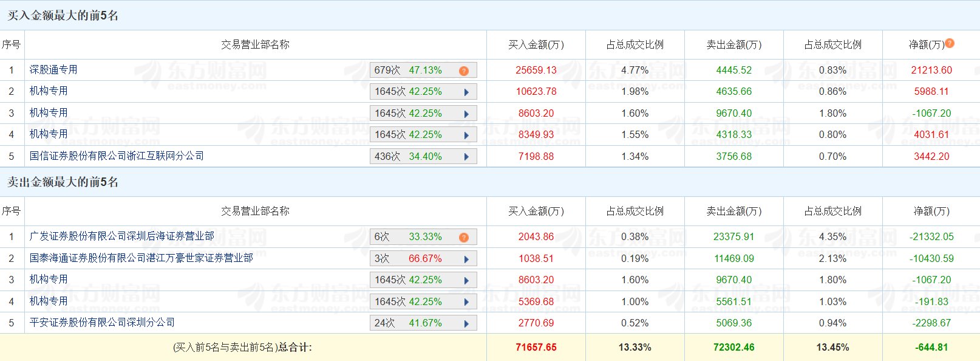
Task: Click blue arrow icon in 国泰海通证券 row
Action: point(466,259)
